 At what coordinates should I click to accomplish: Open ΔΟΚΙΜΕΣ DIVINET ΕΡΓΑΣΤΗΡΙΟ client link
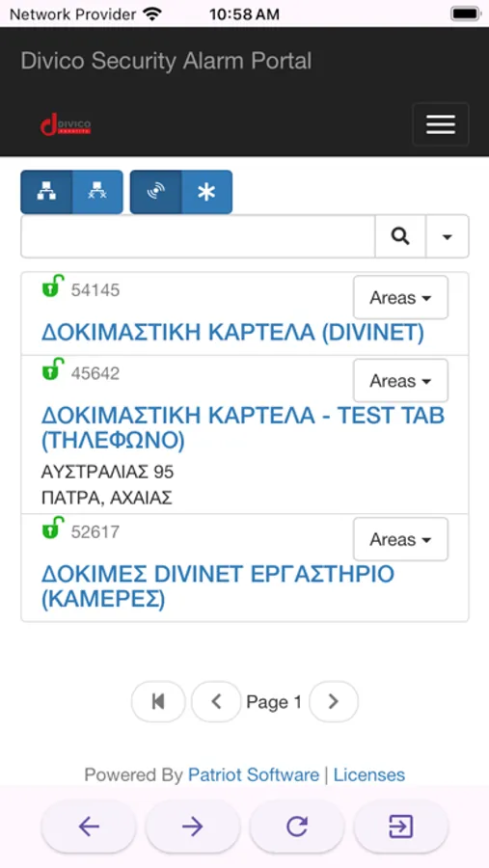[x=218, y=586]
